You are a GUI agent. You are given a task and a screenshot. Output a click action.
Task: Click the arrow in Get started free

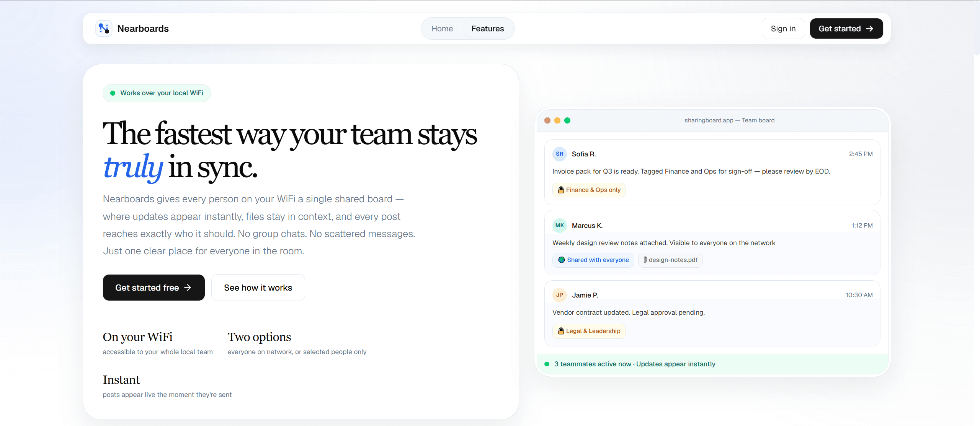[x=188, y=288]
